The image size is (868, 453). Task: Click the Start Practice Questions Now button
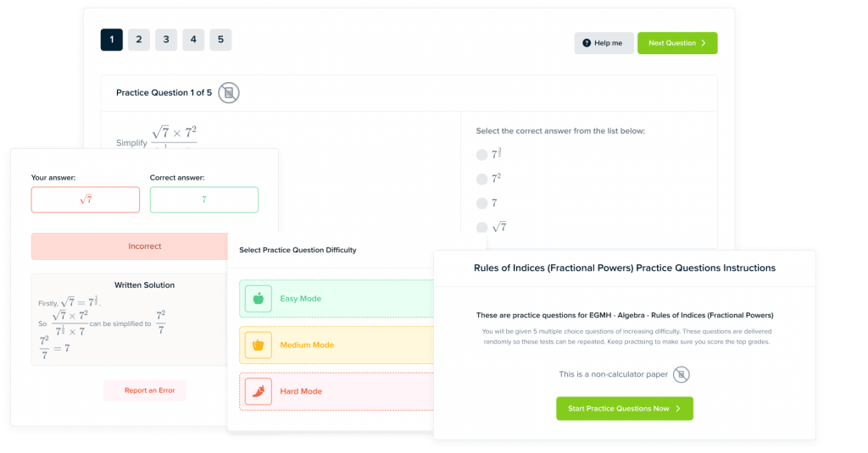(x=624, y=409)
